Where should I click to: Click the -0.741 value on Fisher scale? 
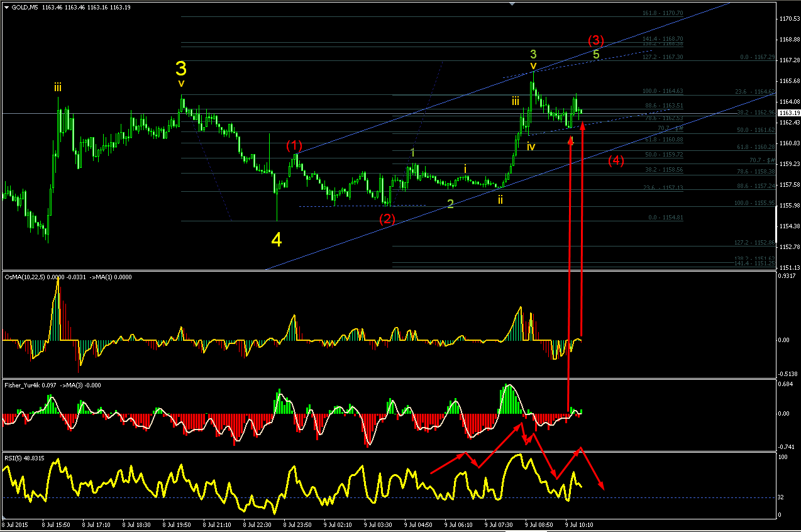[x=787, y=446]
